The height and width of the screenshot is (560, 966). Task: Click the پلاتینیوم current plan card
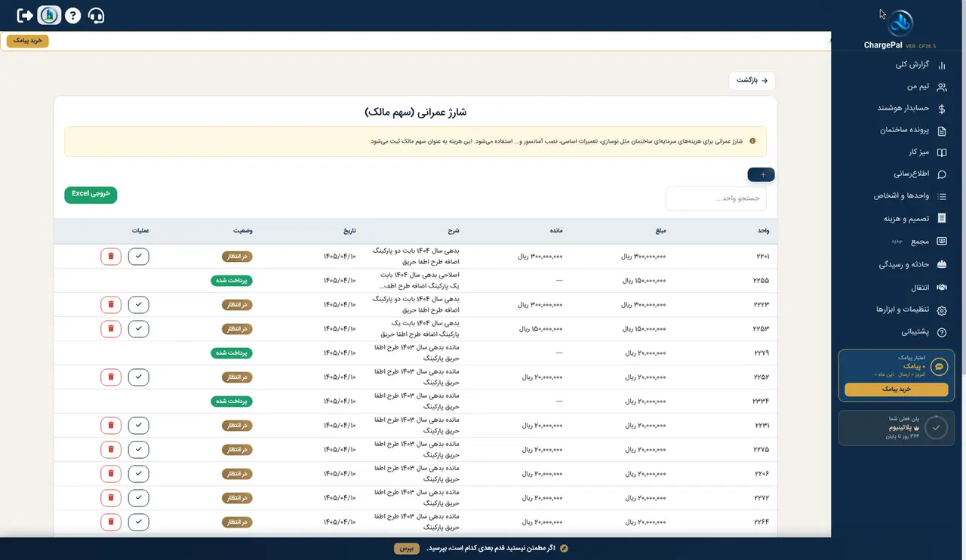897,427
